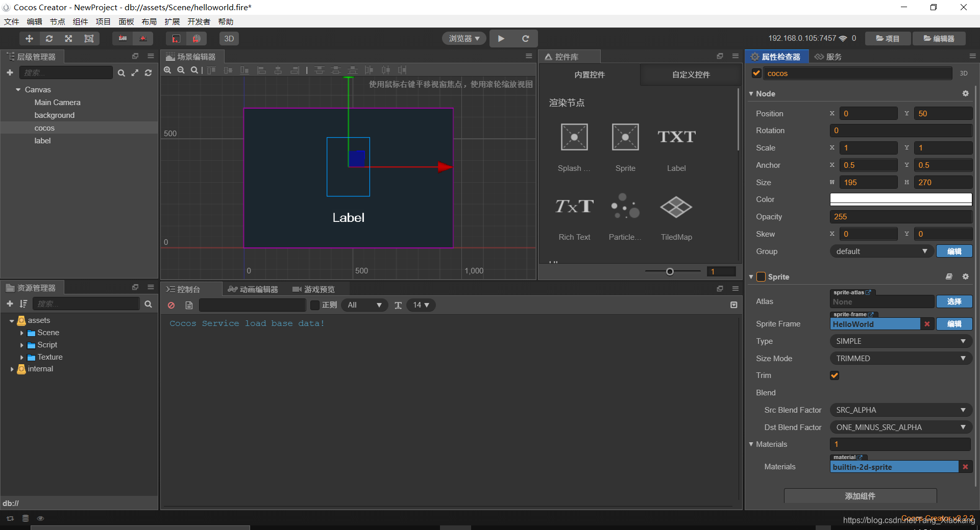Select the Rotate transform tool
The width and height of the screenshot is (980, 530).
(x=49, y=39)
